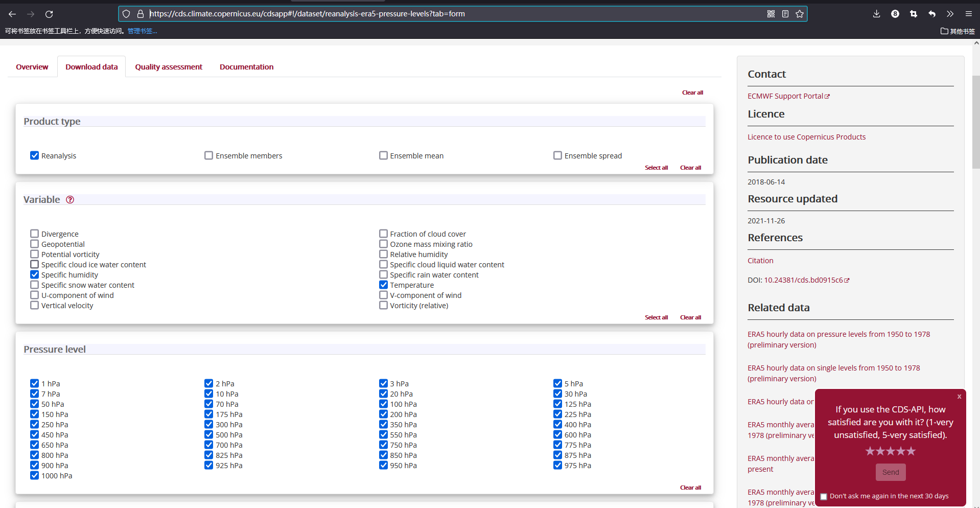Uncheck the Reanalysis product type

tap(34, 155)
